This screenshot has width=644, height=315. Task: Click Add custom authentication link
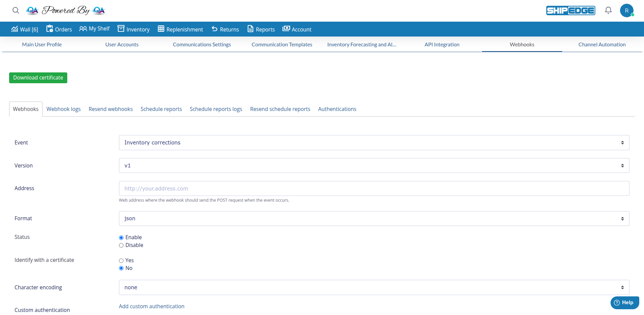click(x=151, y=306)
